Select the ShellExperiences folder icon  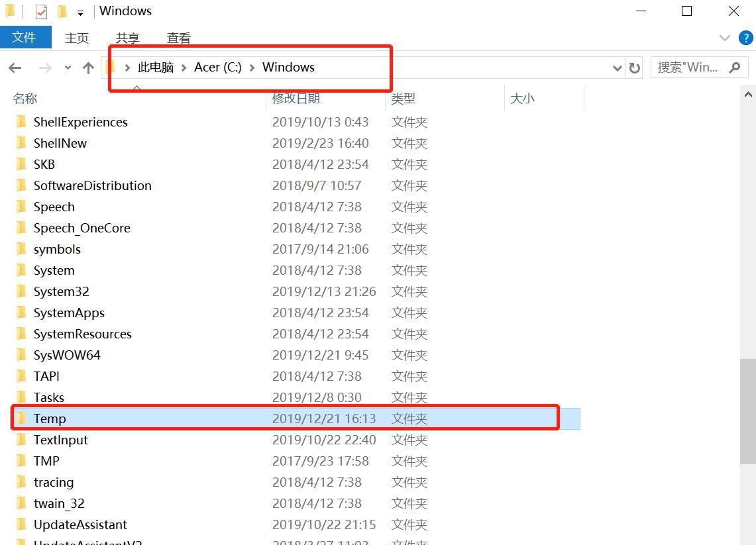coord(21,121)
